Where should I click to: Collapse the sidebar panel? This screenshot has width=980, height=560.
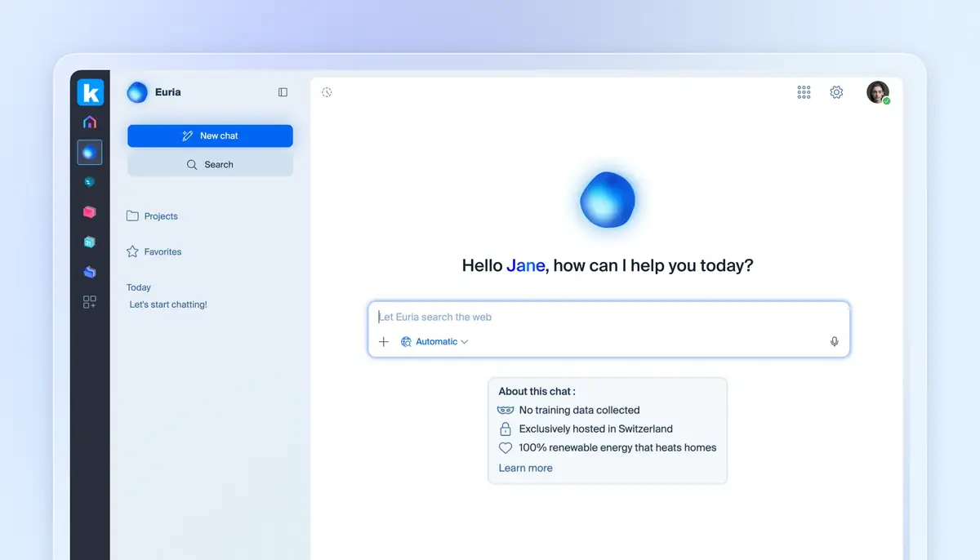283,92
